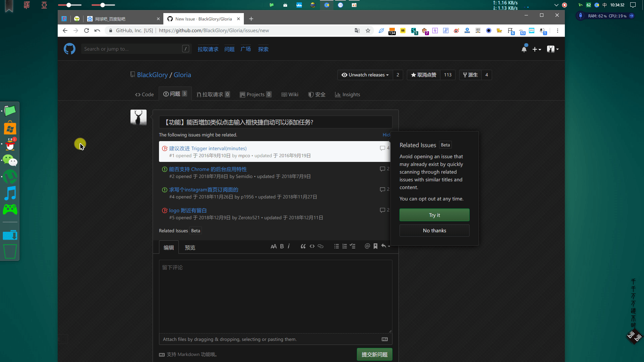Focus the issue title input field
Image resolution: width=644 pixels, height=362 pixels.
point(275,122)
